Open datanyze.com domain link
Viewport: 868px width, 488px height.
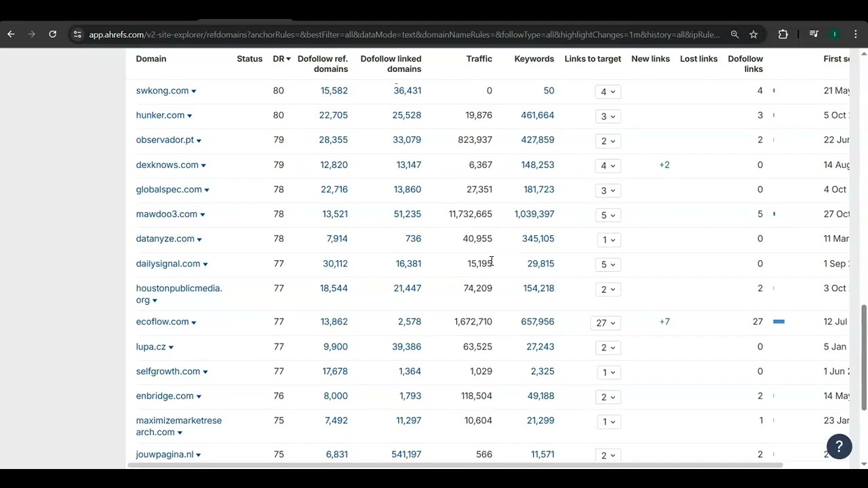point(165,239)
